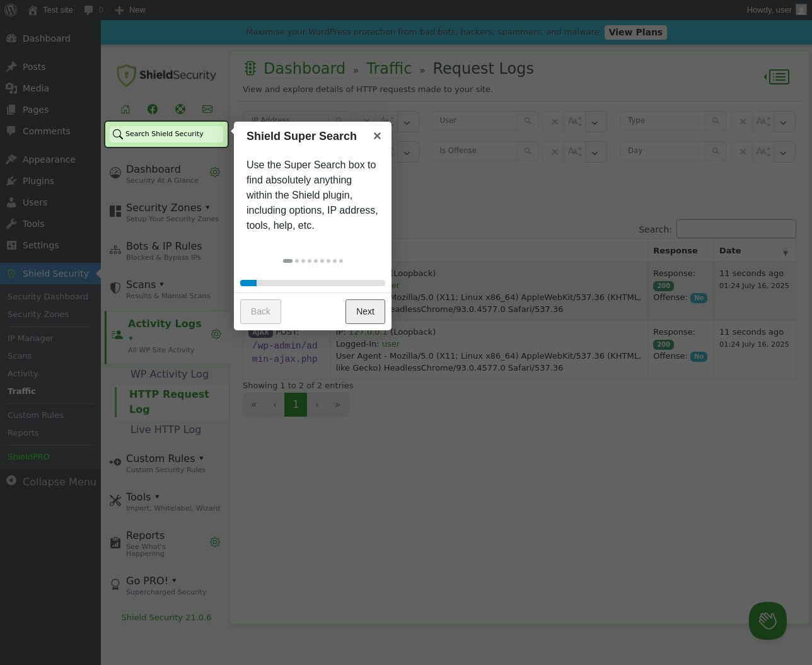812x665 pixels.
Task: Open the waving hand help widget
Action: (768, 621)
